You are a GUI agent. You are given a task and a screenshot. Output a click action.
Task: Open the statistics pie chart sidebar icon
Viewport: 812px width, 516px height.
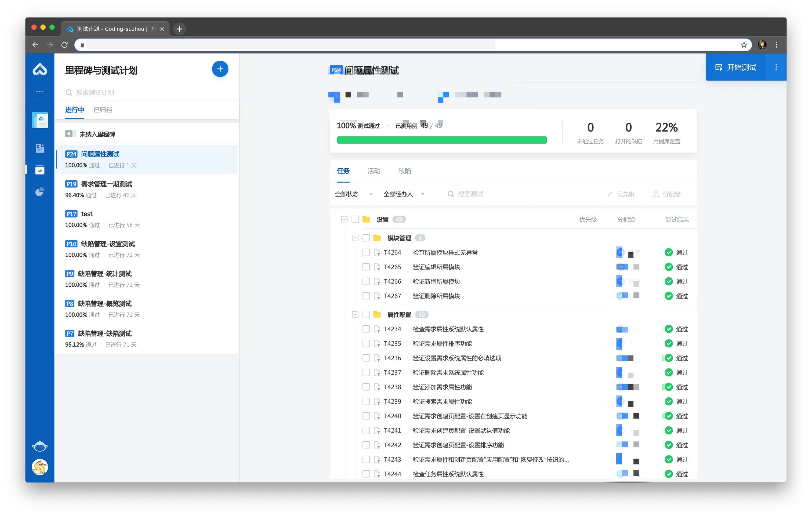tap(40, 192)
